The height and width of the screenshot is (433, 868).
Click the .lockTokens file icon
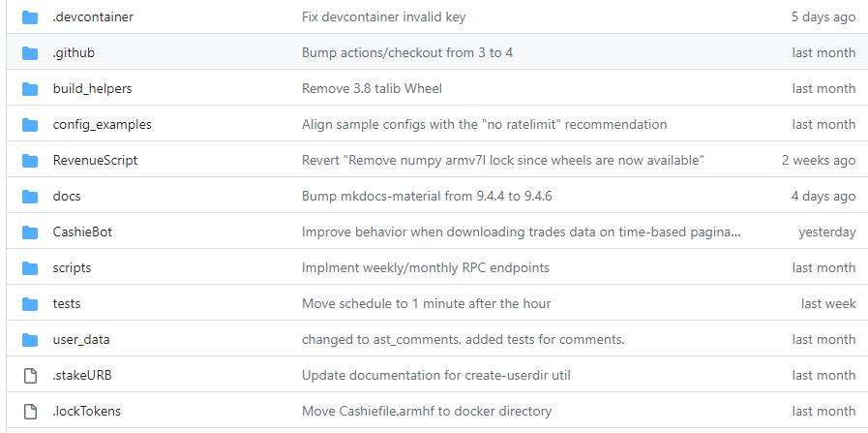30,411
